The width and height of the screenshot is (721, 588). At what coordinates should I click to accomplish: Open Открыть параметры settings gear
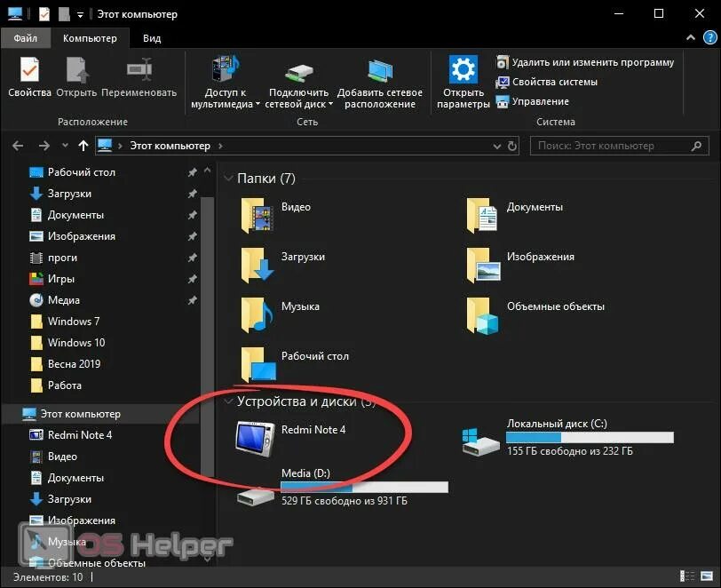click(x=463, y=82)
